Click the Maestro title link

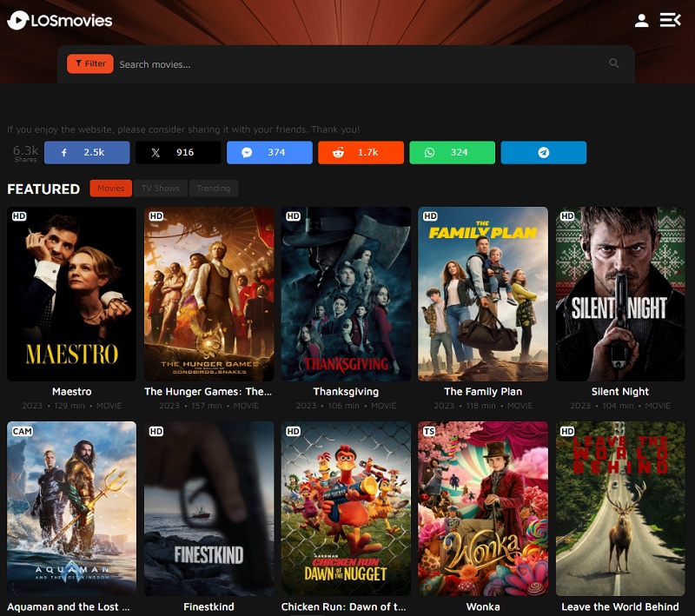coord(72,392)
